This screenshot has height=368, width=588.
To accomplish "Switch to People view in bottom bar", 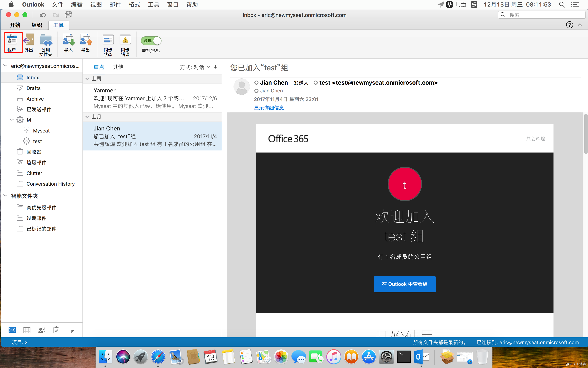I will point(42,330).
